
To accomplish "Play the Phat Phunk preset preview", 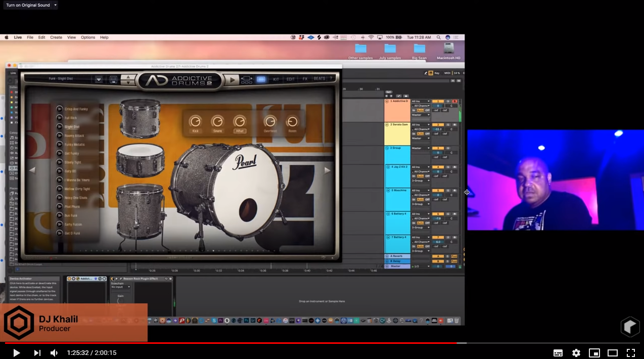I will click(x=60, y=206).
